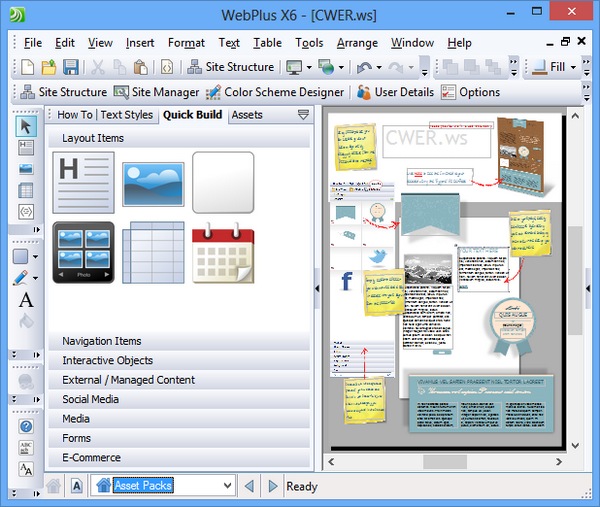Switch to the How To tab
Viewport: 600px width, 507px height.
pyautogui.click(x=75, y=115)
